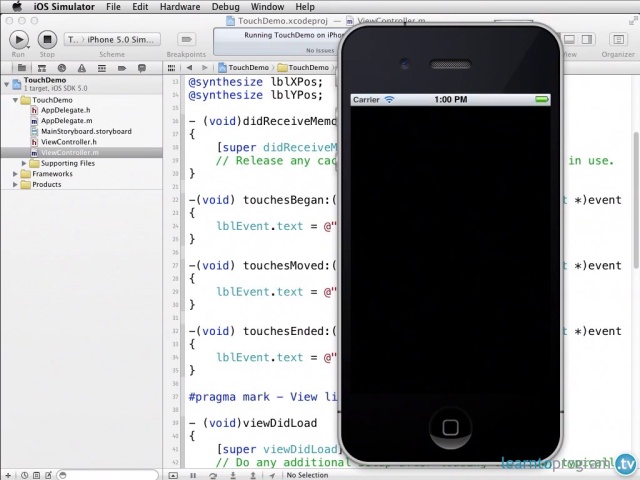Image resolution: width=640 pixels, height=480 pixels.
Task: Click the add file plus button
Action: click(8, 475)
